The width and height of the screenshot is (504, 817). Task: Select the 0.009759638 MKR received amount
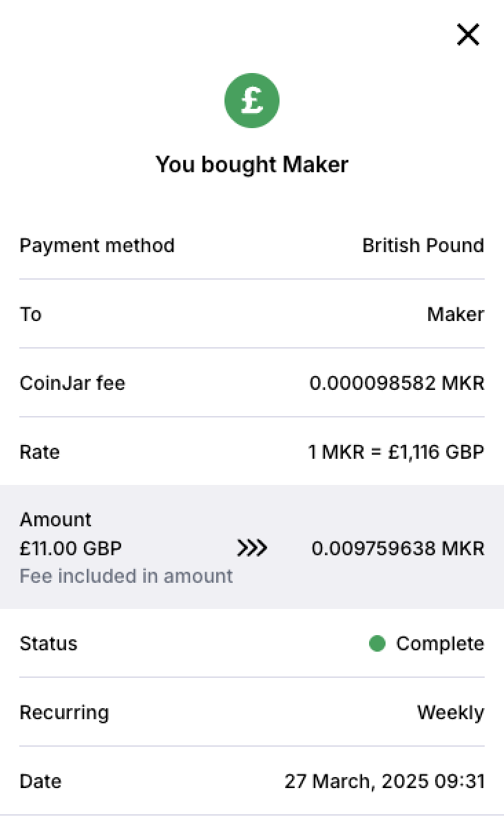tap(398, 548)
